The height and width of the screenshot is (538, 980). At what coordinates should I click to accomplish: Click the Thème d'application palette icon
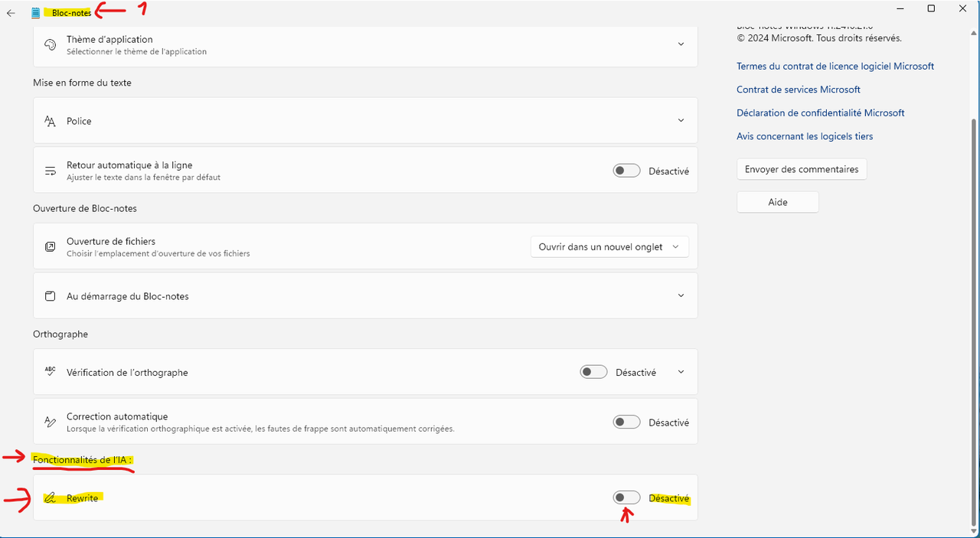click(51, 45)
